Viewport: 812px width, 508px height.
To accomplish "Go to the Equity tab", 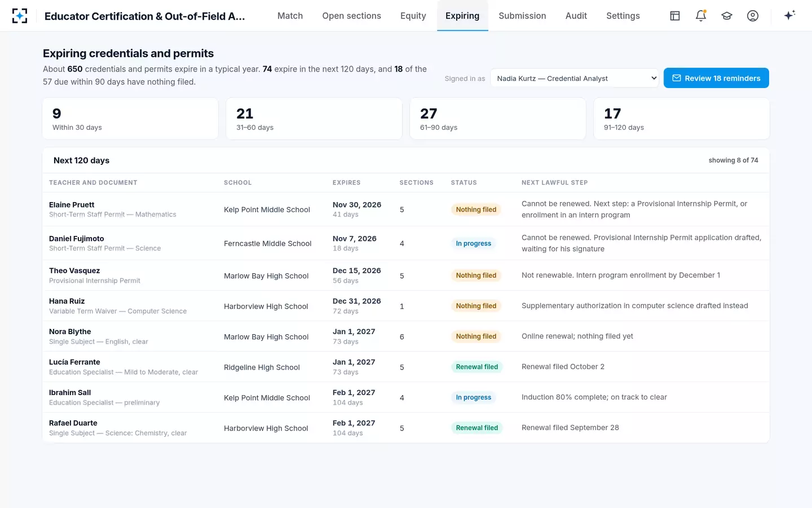I will click(413, 16).
